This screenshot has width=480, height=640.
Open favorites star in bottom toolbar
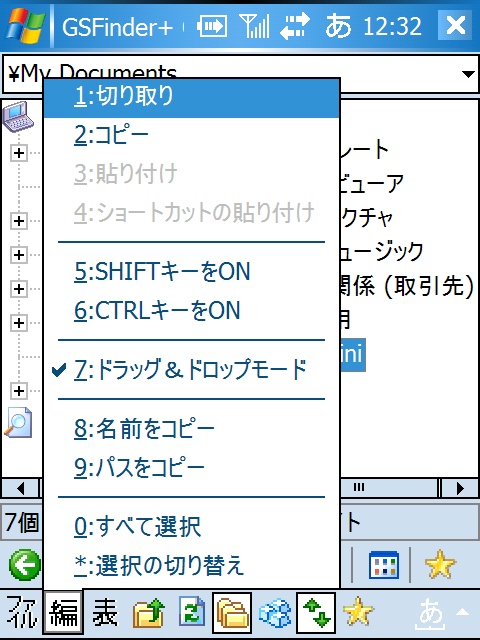[x=358, y=612]
